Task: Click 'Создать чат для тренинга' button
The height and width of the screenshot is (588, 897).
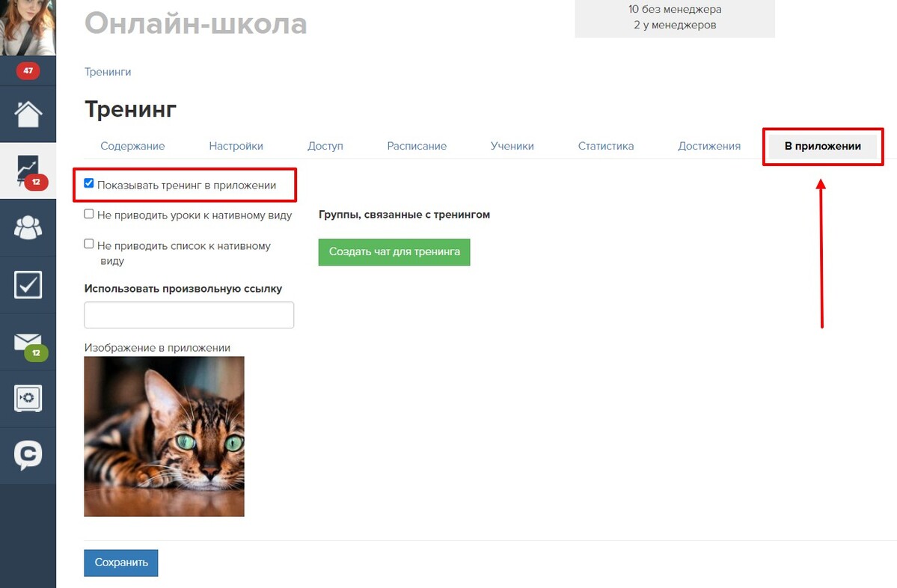Action: (394, 251)
